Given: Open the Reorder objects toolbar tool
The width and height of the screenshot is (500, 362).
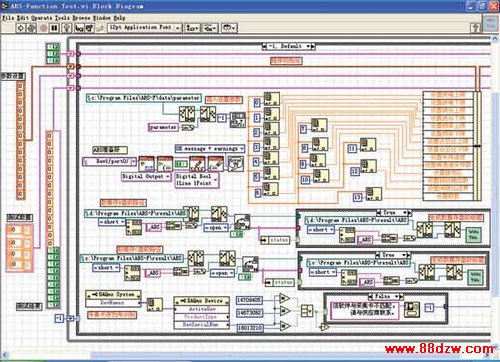Looking at the screenshot, I should pos(229,28).
